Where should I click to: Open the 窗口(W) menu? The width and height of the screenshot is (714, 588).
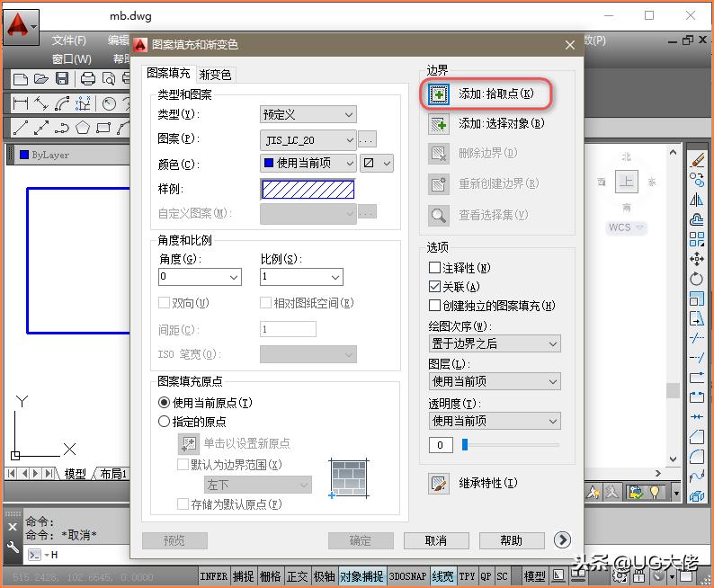click(72, 59)
